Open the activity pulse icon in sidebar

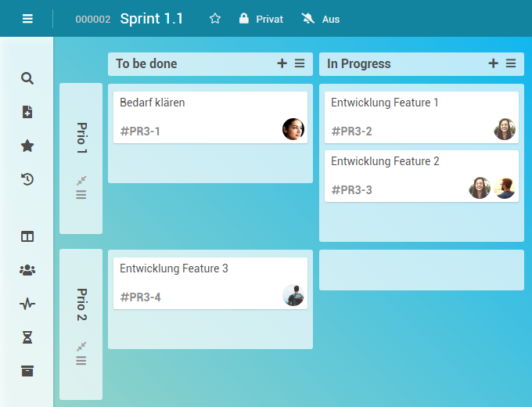27,304
